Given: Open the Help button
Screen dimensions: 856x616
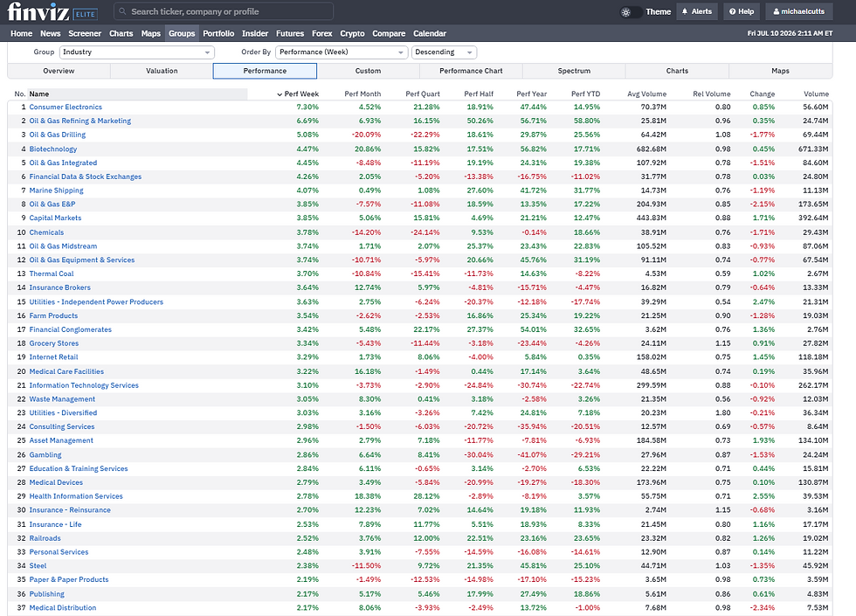Looking at the screenshot, I should [742, 11].
